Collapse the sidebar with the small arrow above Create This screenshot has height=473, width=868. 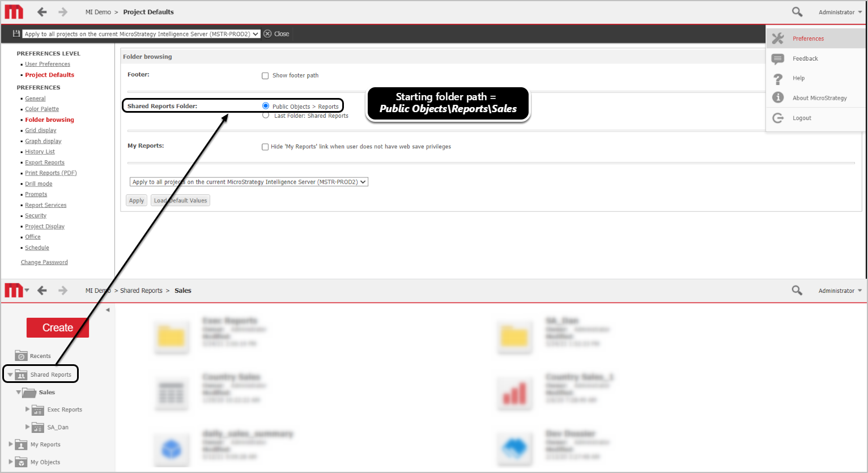[x=108, y=310]
